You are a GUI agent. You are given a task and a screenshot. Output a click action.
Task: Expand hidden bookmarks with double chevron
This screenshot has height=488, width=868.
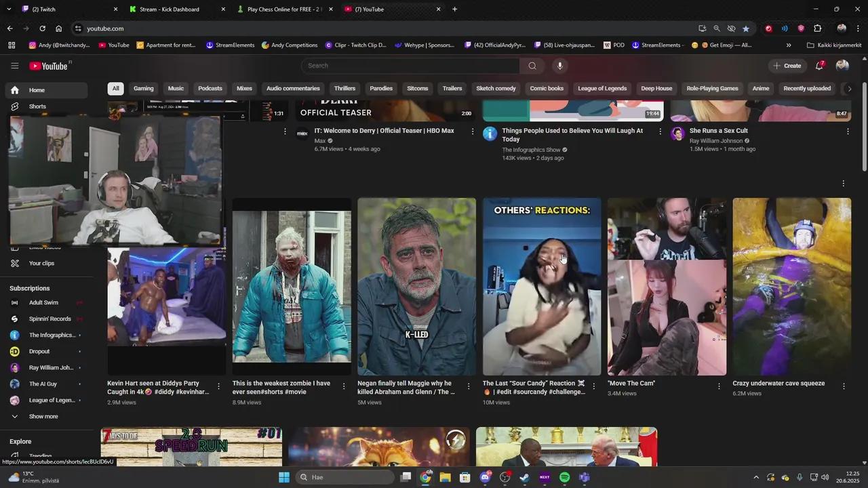tap(789, 45)
